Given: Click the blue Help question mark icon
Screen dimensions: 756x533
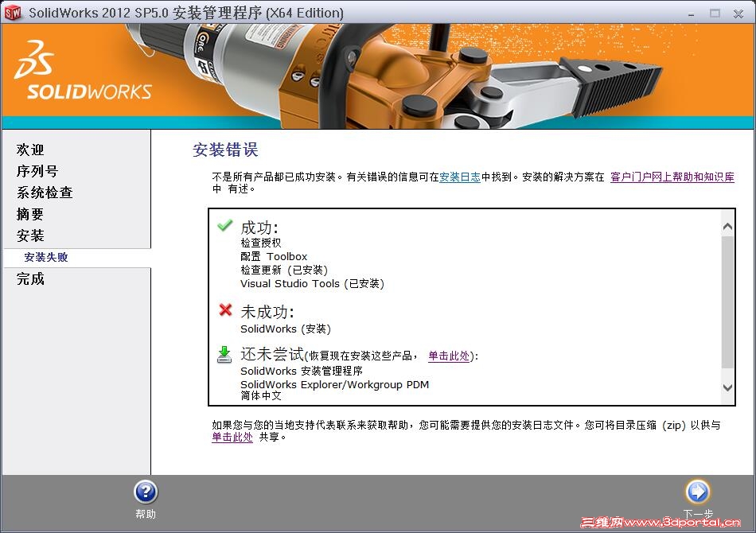Looking at the screenshot, I should pos(146,492).
